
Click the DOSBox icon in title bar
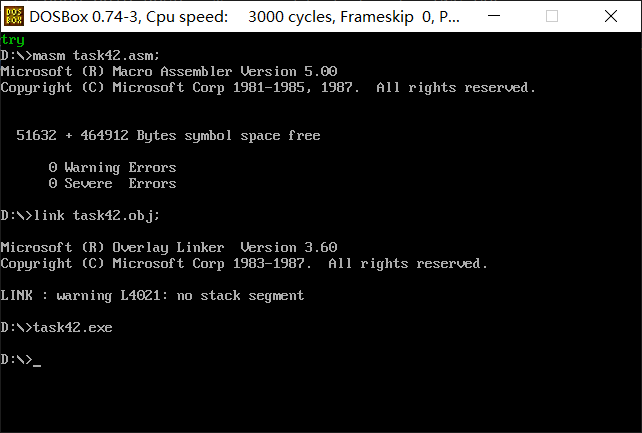click(14, 17)
